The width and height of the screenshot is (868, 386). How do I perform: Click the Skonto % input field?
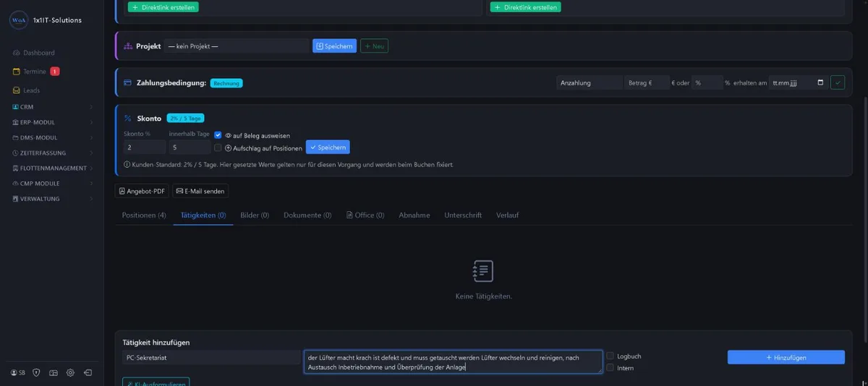[145, 147]
